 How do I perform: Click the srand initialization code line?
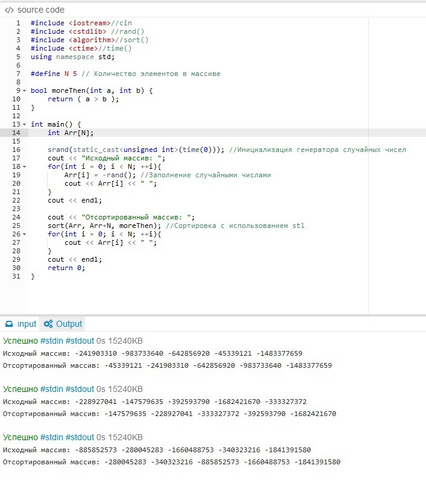point(227,150)
